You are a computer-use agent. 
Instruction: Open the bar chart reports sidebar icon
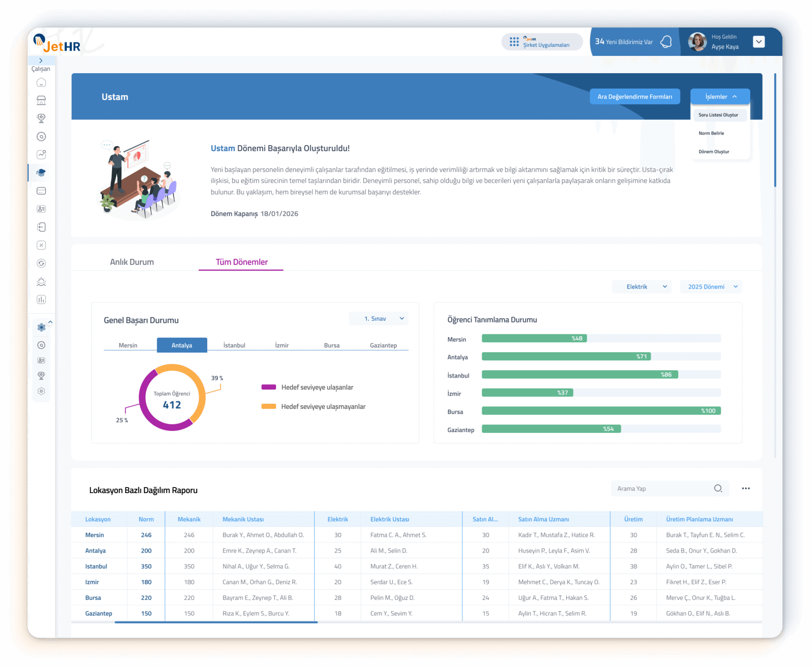pyautogui.click(x=41, y=300)
